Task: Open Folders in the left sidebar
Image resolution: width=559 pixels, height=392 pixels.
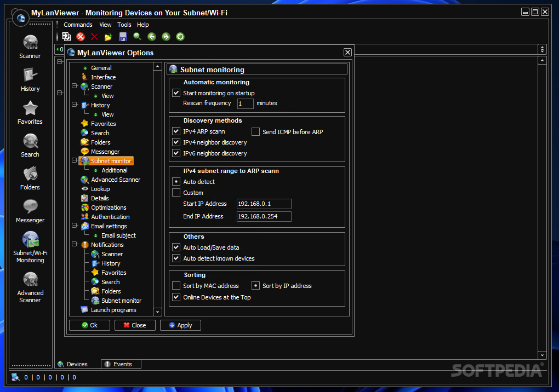Action: point(30,178)
